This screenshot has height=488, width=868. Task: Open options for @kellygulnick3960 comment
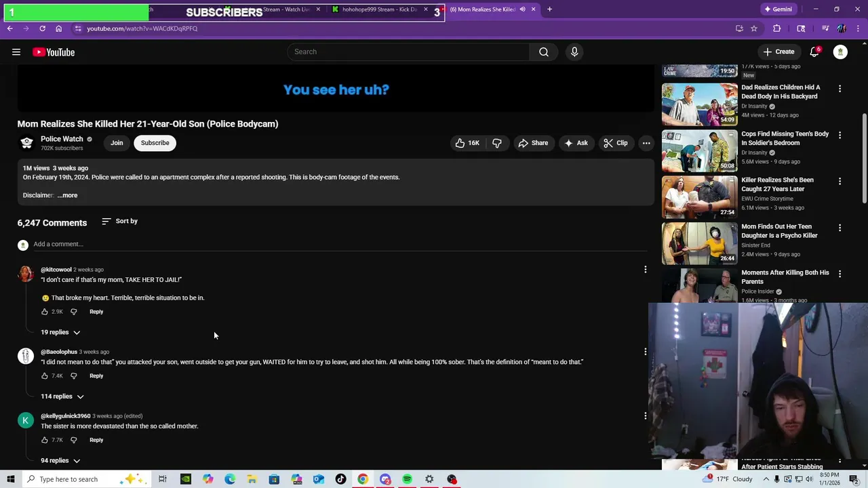coord(645,416)
